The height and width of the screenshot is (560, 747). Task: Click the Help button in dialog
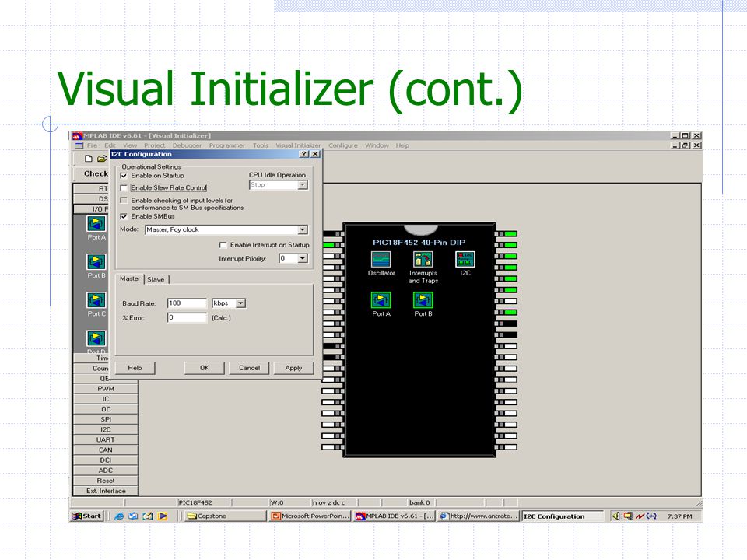(135, 368)
